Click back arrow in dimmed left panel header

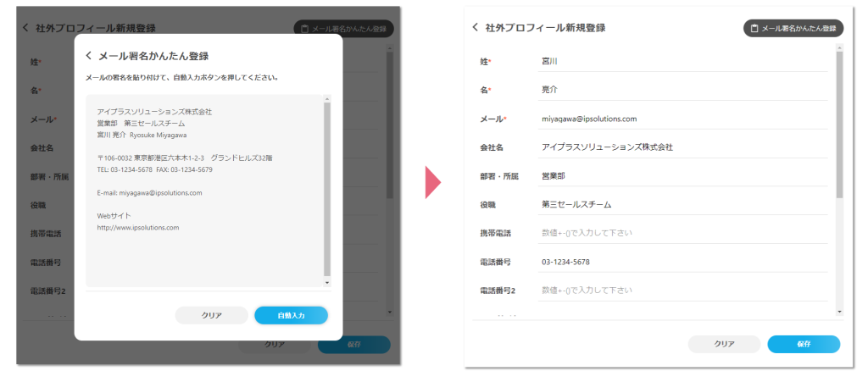[25, 28]
